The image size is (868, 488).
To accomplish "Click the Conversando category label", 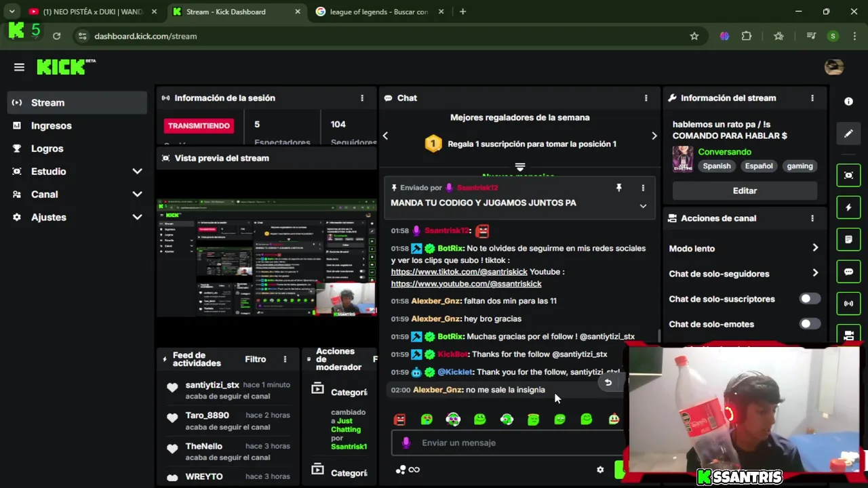I will (x=724, y=152).
